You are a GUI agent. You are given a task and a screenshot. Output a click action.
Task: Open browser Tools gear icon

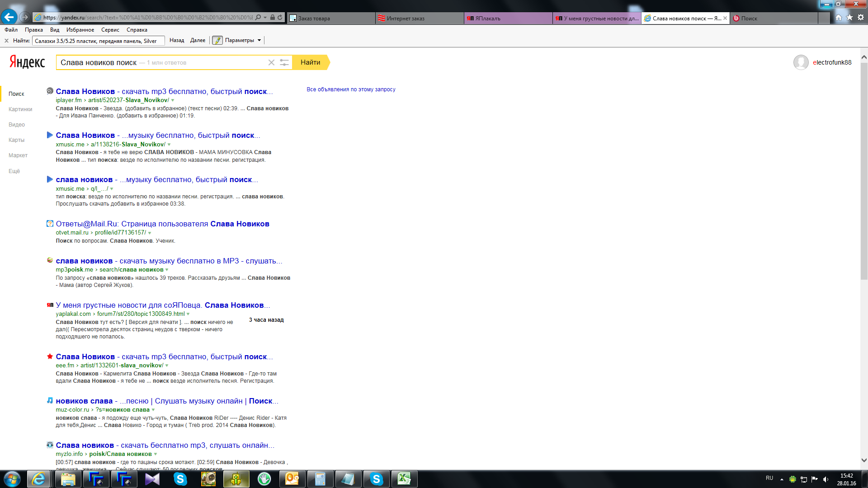click(x=861, y=18)
